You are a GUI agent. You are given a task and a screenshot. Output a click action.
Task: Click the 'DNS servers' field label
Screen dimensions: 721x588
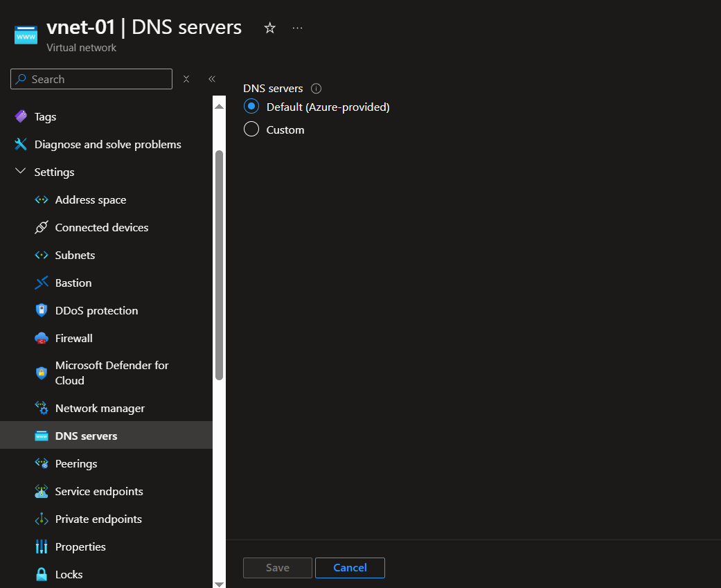click(x=273, y=88)
